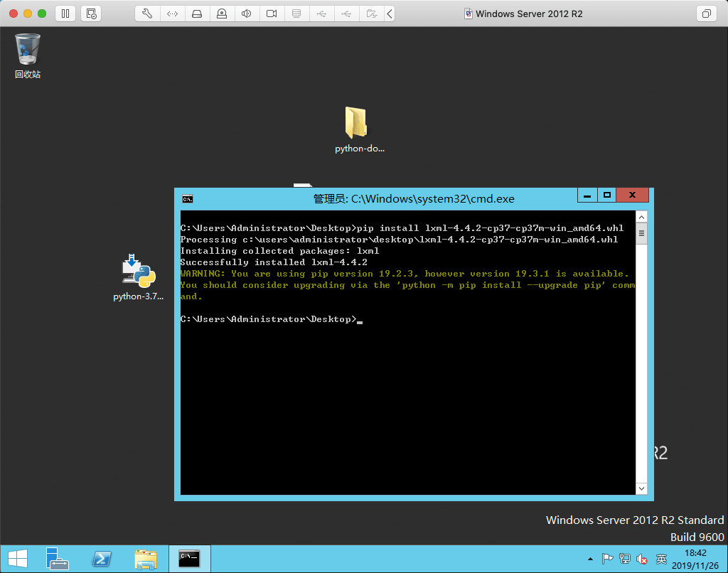The image size is (728, 573).
Task: Open the cmd window system menu icon
Action: pyautogui.click(x=188, y=199)
